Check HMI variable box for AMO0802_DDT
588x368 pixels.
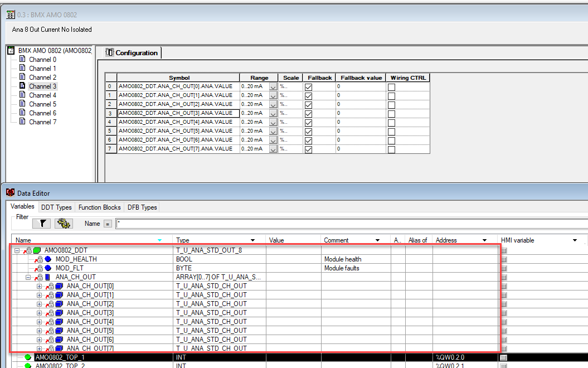pos(504,250)
